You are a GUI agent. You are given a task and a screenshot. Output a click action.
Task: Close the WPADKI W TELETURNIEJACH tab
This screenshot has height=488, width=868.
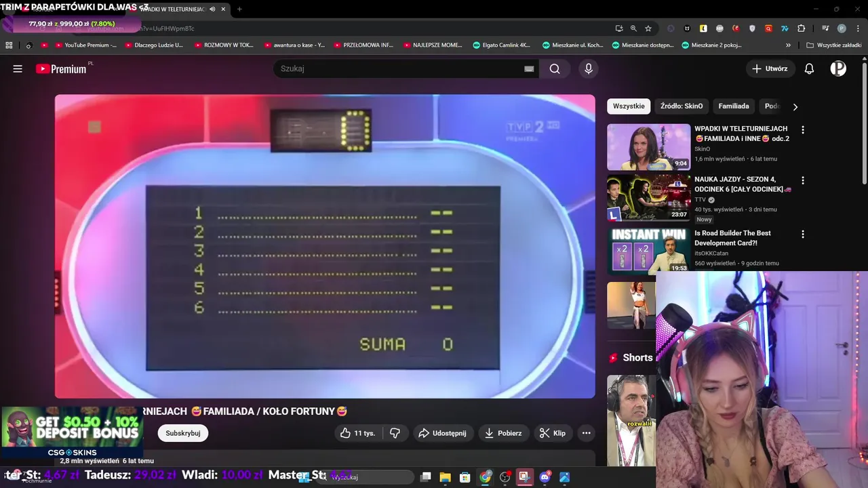[223, 9]
